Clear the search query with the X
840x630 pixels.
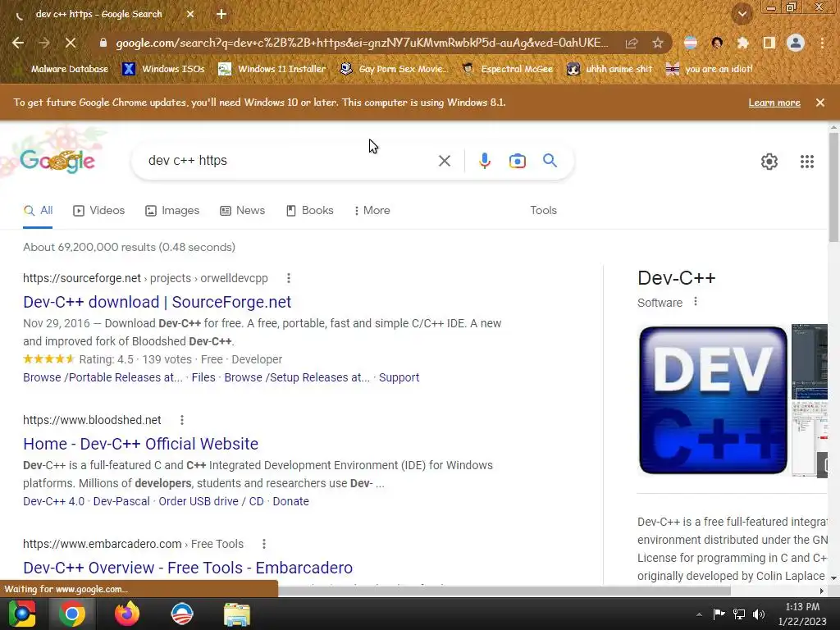[x=444, y=161]
